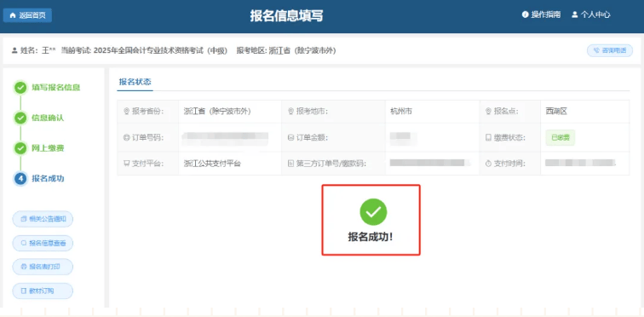This screenshot has height=317, width=644.
Task: Click the 返回首页 home button
Action: click(27, 15)
